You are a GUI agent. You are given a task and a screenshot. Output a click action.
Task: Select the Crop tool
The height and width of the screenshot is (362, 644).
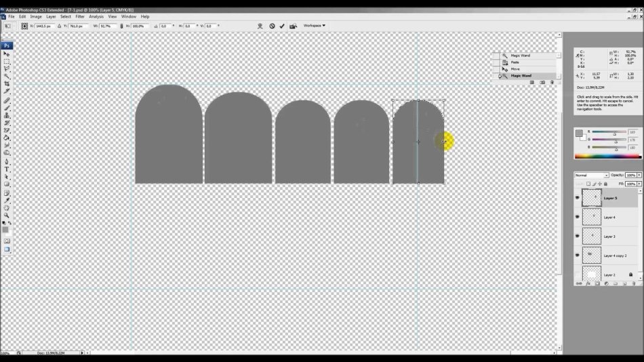coord(7,83)
